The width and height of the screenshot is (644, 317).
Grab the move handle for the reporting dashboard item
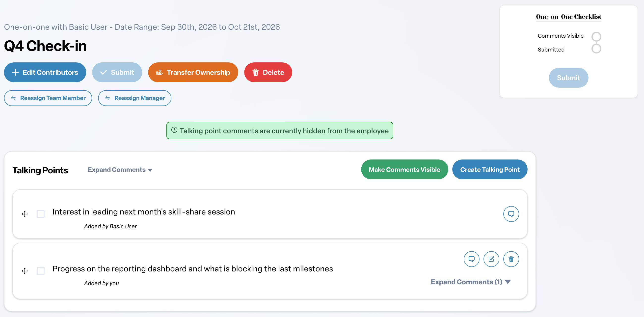25,270
